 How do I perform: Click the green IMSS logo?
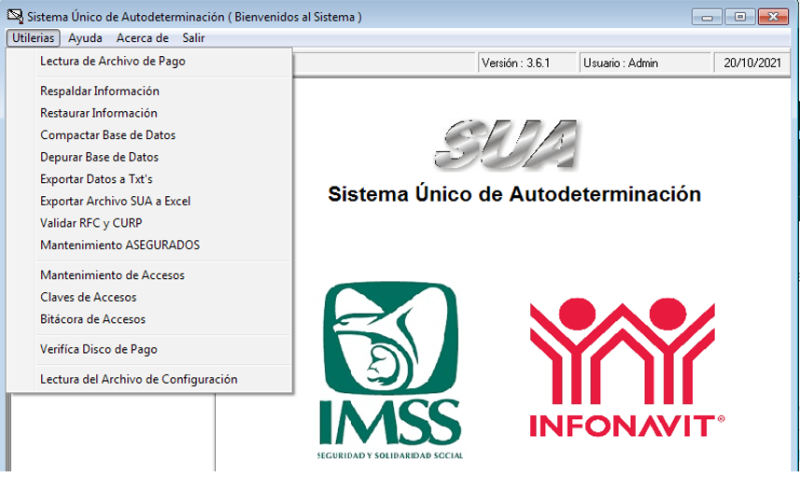tap(390, 371)
